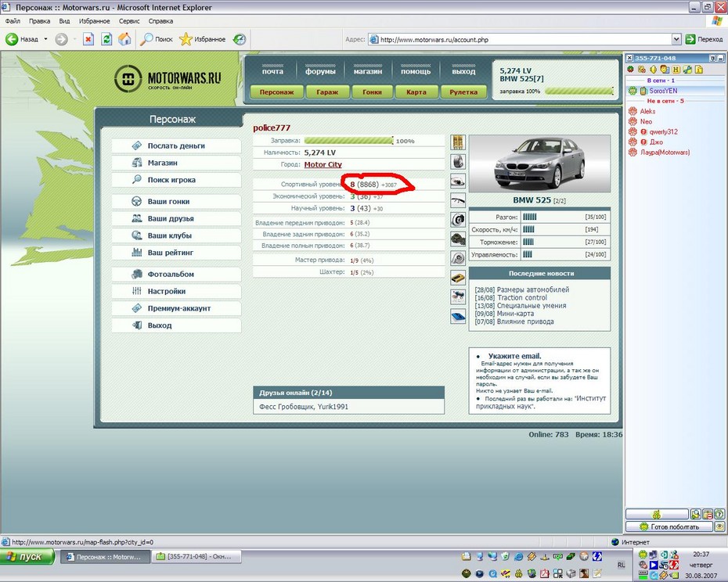728x582 pixels.
Task: Click the Переход go button
Action: (705, 39)
